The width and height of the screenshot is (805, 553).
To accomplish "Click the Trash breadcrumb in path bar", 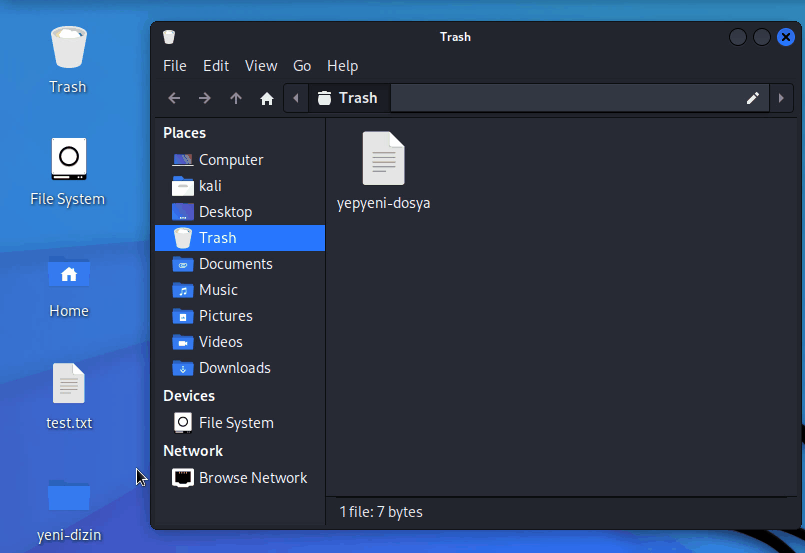I will (349, 98).
